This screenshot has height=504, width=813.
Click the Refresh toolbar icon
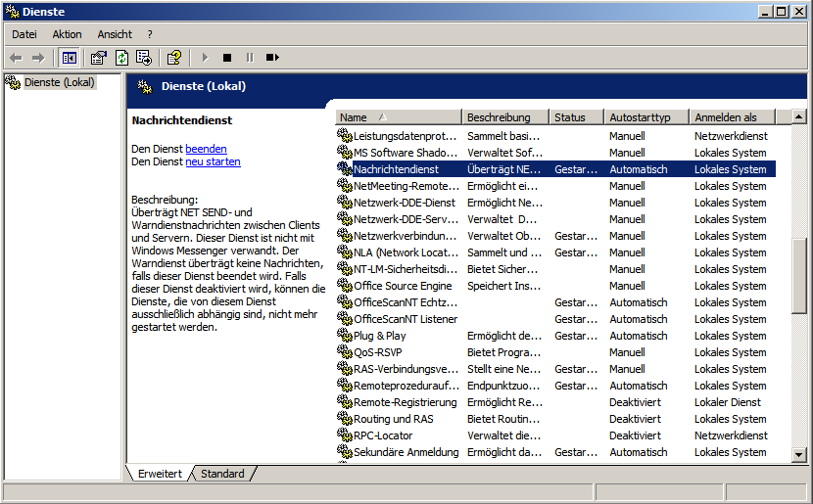tap(121, 58)
